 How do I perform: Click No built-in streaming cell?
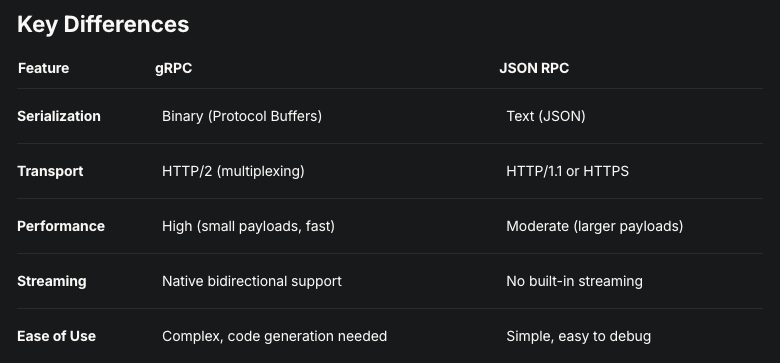tap(574, 281)
